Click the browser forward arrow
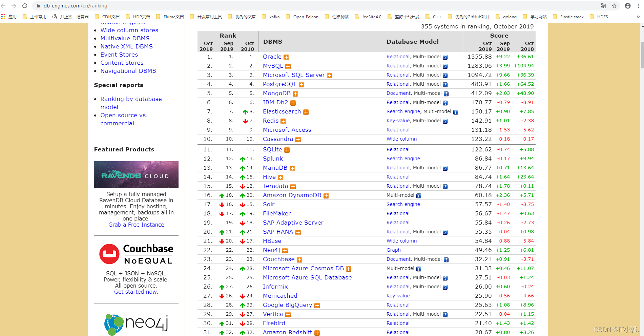The width and height of the screenshot is (644, 336). click(14, 6)
